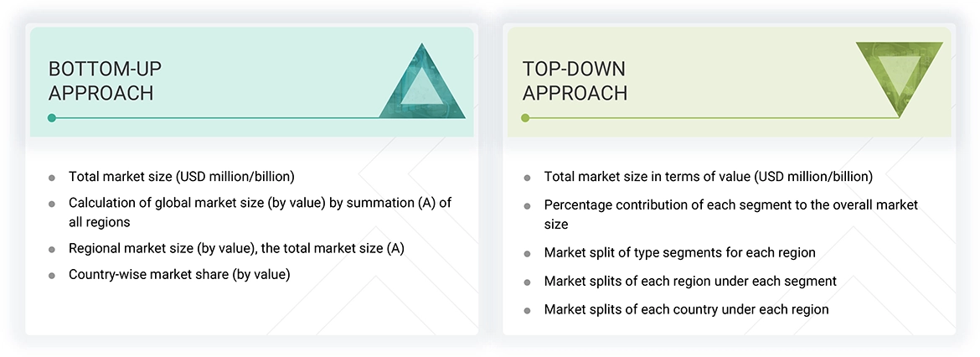Screen dimensions: 980x357
Task: Click 'Market split of type segments' item
Action: pos(679,252)
